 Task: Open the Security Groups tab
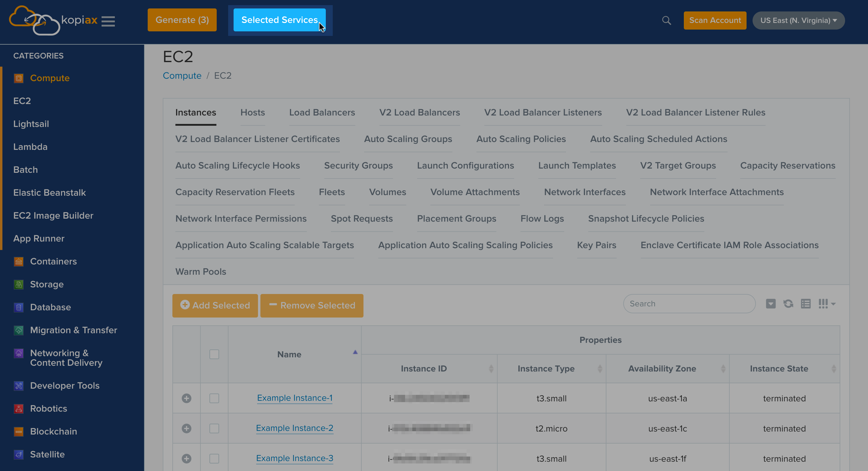(358, 166)
